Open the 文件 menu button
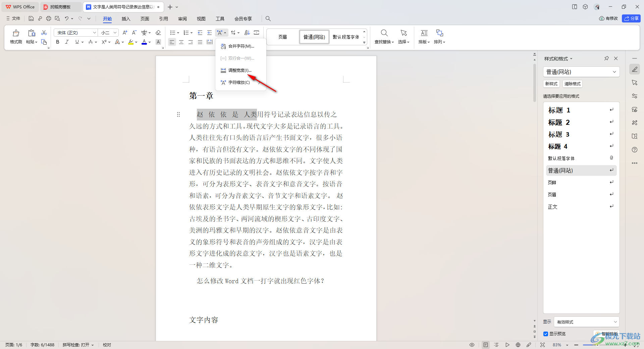 [x=13, y=18]
